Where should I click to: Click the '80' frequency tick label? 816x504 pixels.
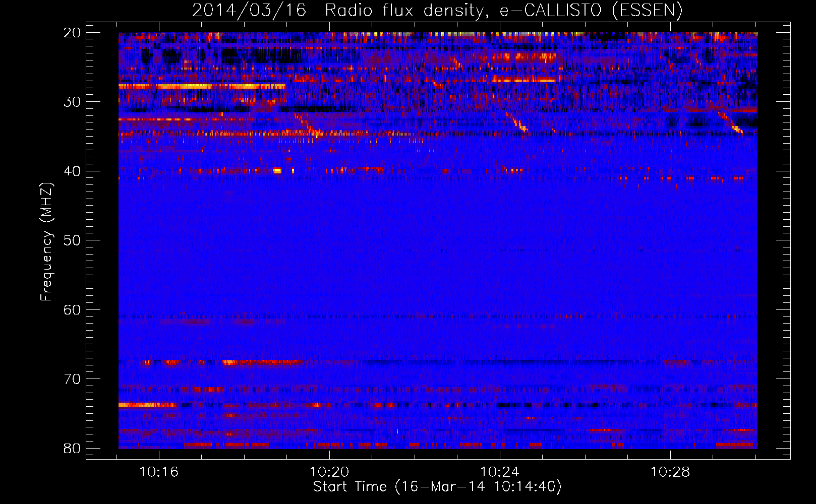[x=72, y=449]
